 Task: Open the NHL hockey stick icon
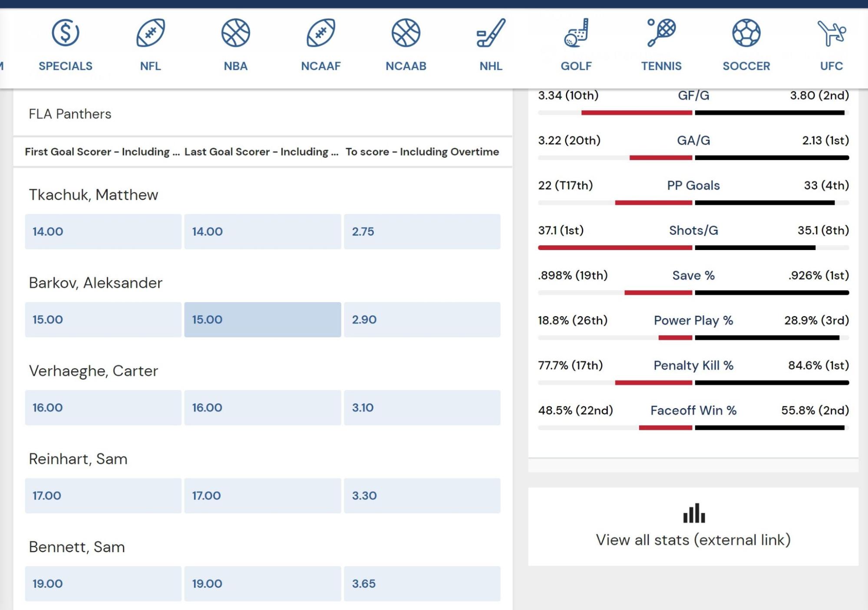coord(491,33)
